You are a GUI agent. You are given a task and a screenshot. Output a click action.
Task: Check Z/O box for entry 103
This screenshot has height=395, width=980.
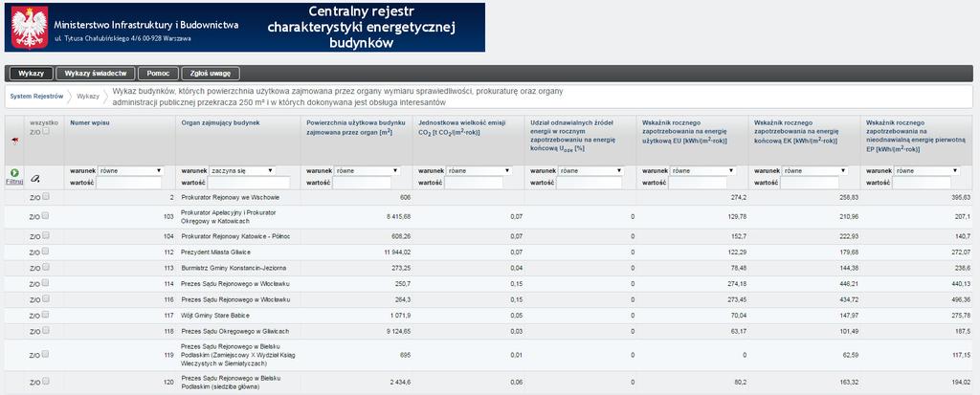tap(46, 216)
